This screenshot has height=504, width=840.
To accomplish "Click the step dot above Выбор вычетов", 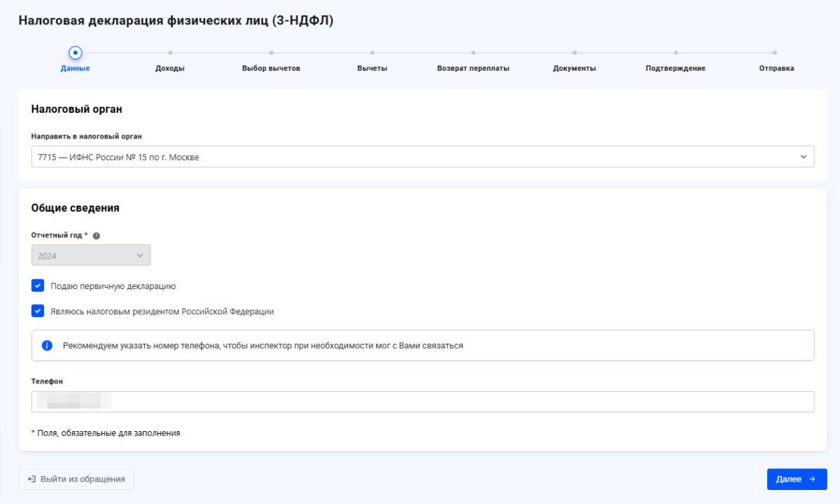I will [x=271, y=52].
